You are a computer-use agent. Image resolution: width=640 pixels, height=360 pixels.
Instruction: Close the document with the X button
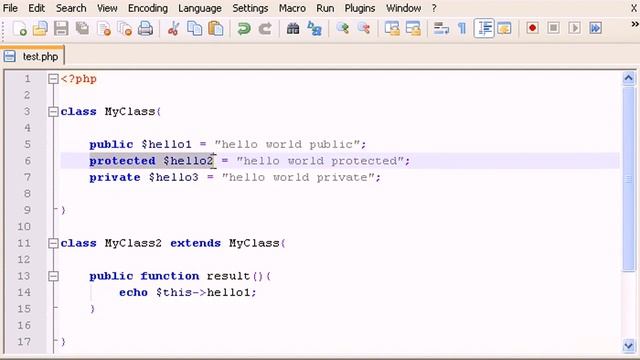point(634,8)
